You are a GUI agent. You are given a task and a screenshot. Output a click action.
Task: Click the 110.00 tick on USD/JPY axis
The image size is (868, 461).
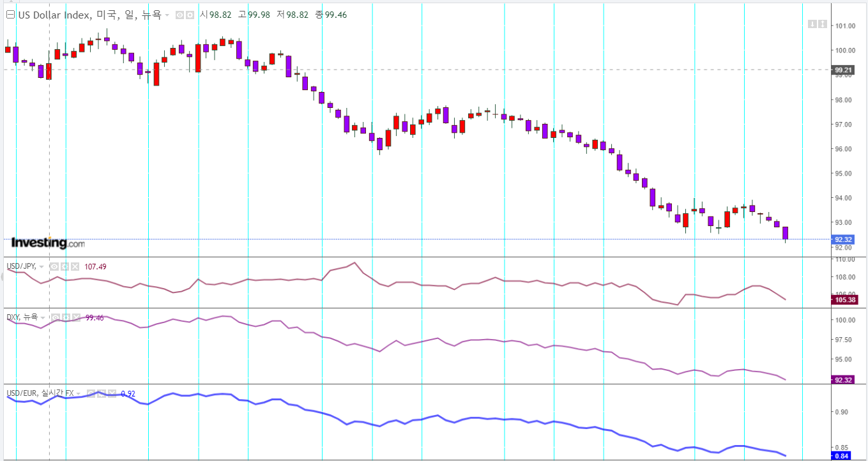(844, 260)
